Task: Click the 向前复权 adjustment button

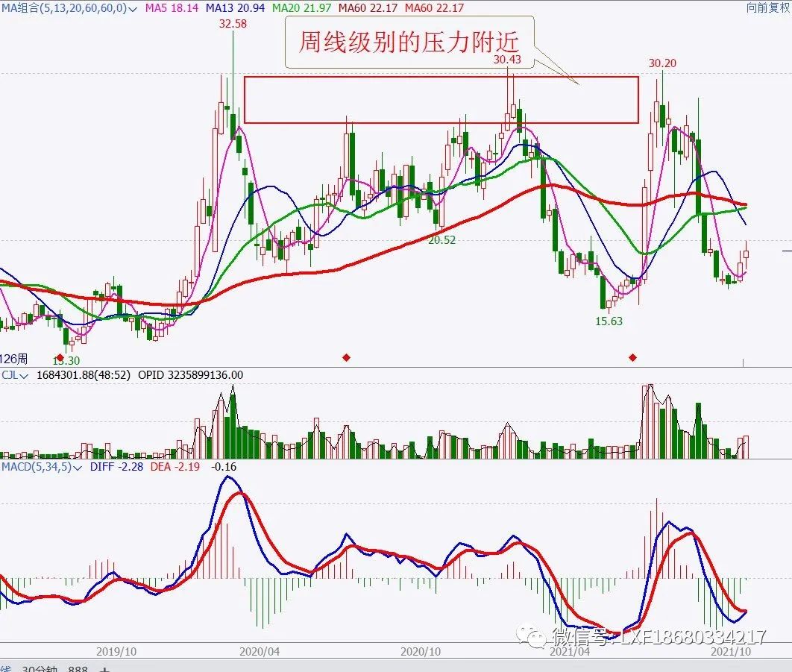Action: click(767, 8)
